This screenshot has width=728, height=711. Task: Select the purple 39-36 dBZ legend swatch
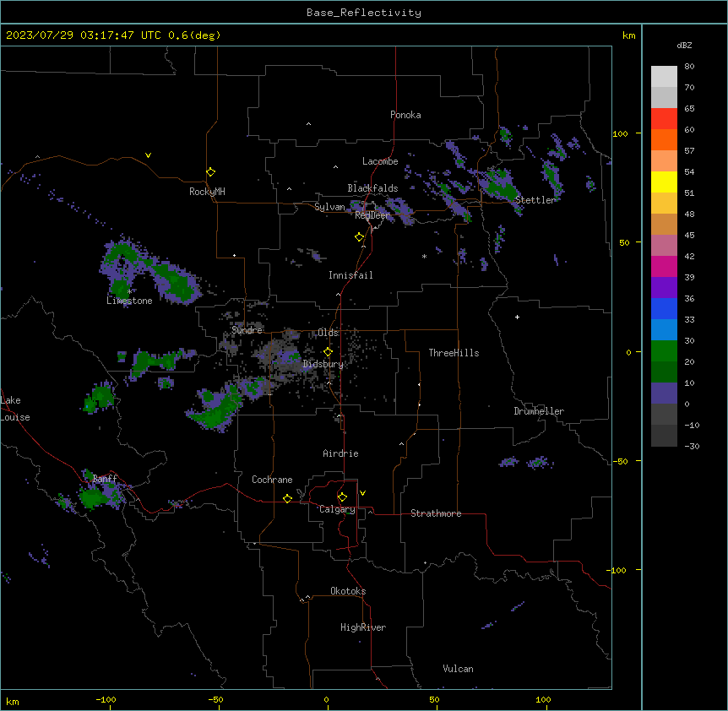pos(664,288)
